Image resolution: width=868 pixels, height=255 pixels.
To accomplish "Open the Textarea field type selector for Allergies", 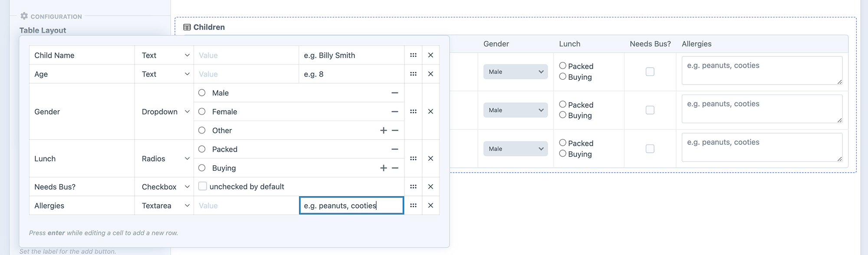I will [x=165, y=206].
